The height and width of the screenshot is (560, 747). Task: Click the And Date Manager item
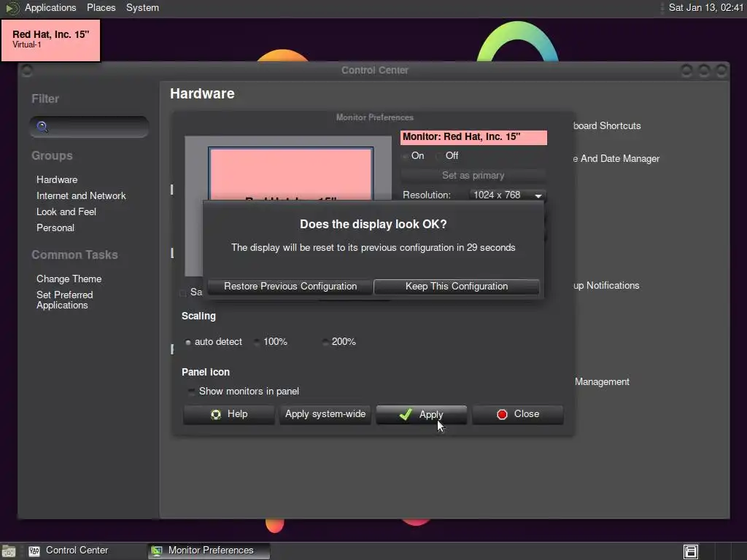click(x=616, y=158)
